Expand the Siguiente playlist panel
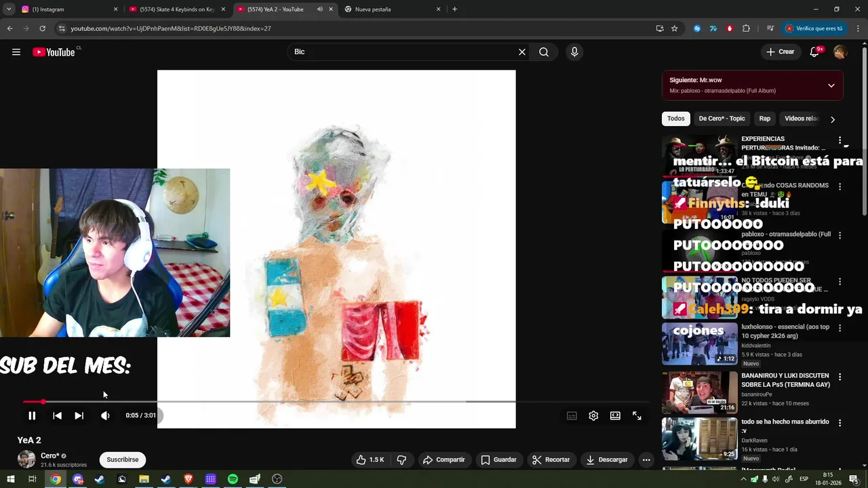Image resolution: width=868 pixels, height=488 pixels. pos(831,85)
